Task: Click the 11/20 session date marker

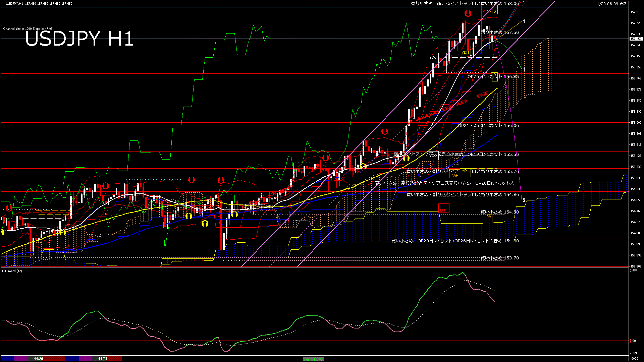Action: 39,359
